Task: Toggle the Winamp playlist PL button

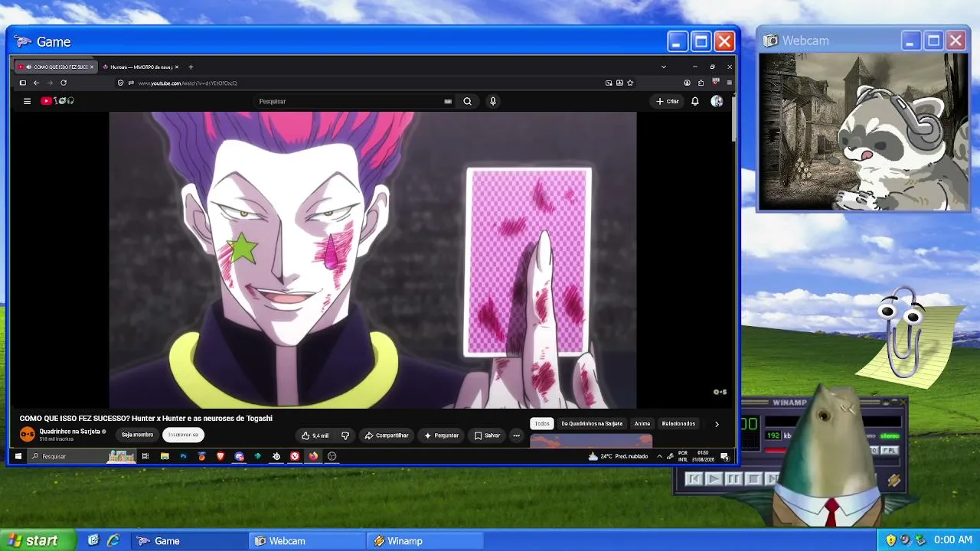Action: (x=889, y=451)
